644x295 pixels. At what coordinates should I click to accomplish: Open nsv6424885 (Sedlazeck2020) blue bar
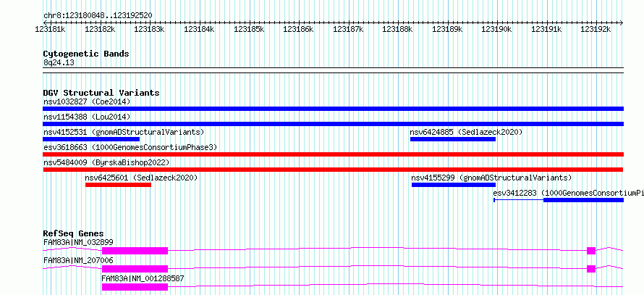452,139
